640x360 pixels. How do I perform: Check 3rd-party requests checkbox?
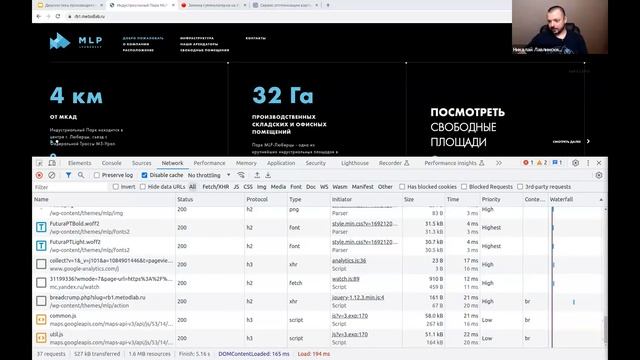point(520,187)
